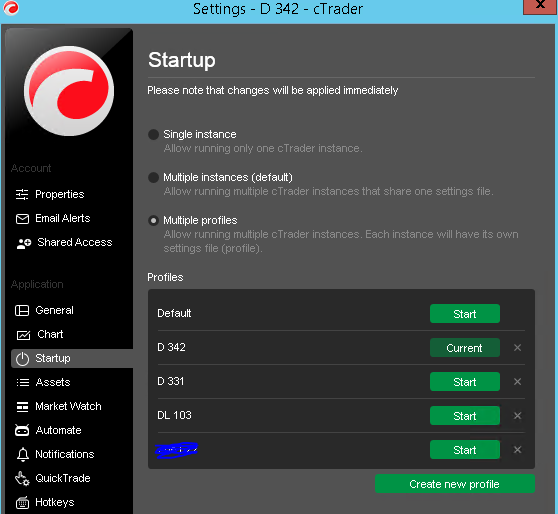Select Multiple instances (default) radio button
Screen dimensions: 558x514
click(153, 177)
